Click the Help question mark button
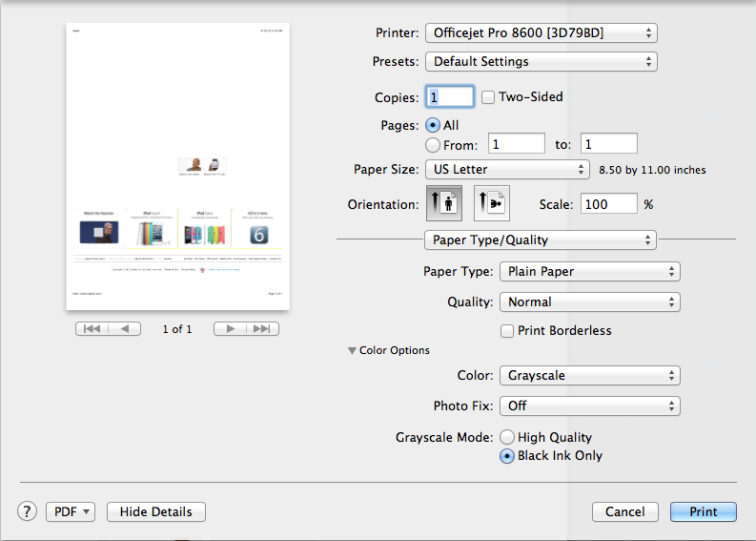The height and width of the screenshot is (541, 756). tap(28, 511)
